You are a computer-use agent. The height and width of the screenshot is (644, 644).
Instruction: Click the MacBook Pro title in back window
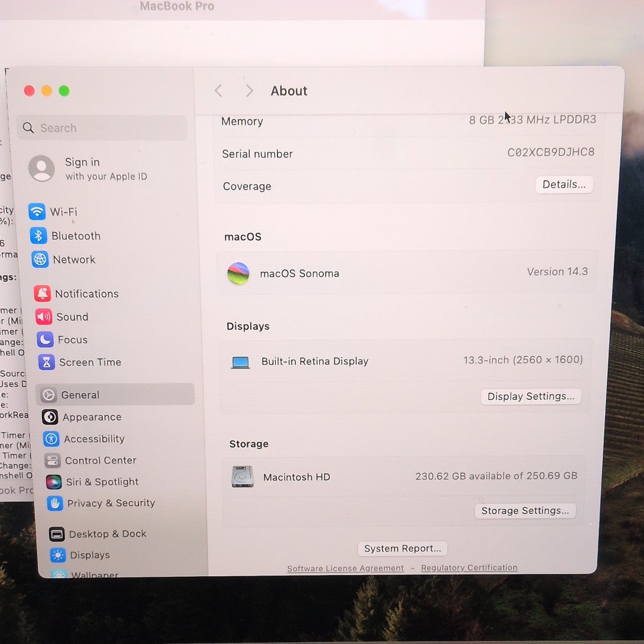point(177,6)
